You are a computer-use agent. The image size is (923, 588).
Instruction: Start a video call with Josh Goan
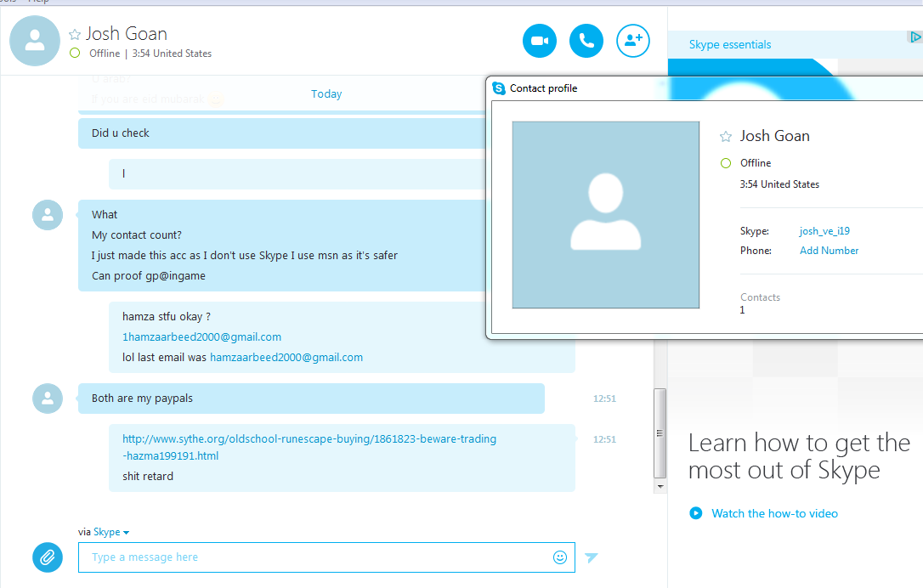(539, 41)
